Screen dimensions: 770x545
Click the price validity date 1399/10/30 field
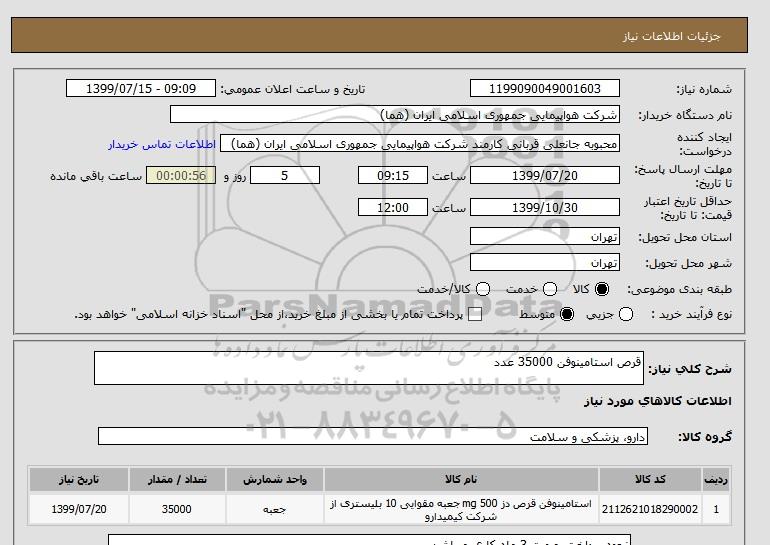pyautogui.click(x=545, y=207)
